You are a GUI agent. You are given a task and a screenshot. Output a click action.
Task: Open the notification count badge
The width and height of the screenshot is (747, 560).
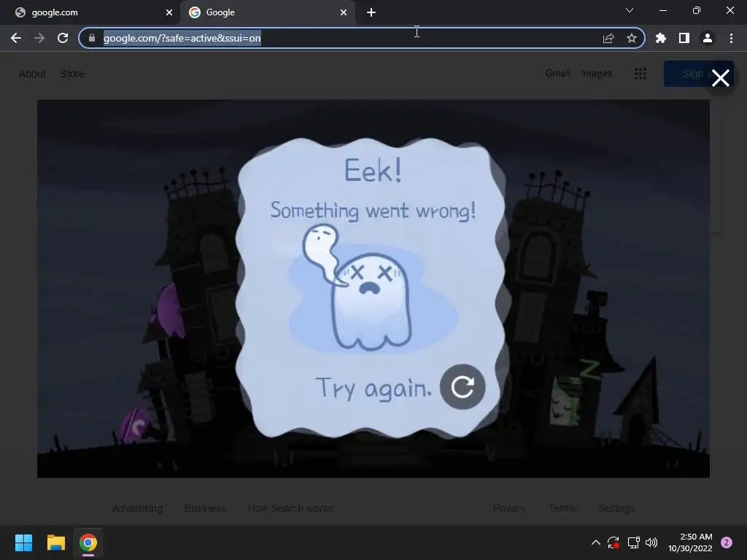click(x=727, y=542)
